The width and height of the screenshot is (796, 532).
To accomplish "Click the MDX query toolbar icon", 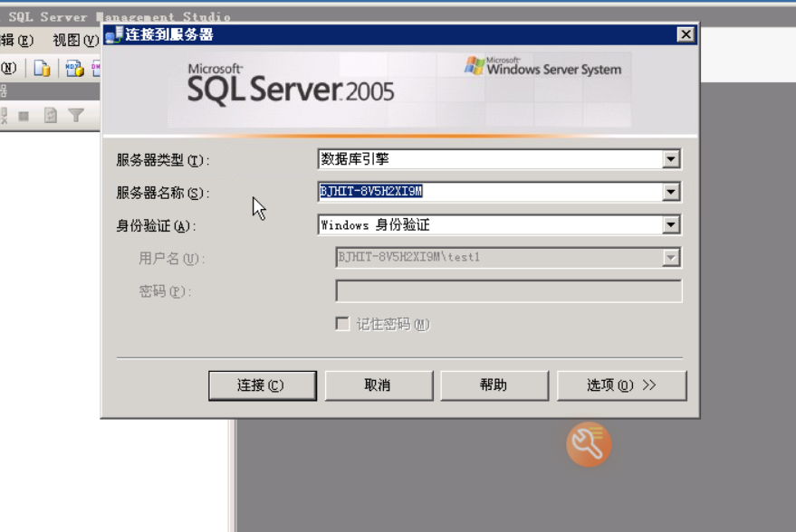I will [74, 68].
